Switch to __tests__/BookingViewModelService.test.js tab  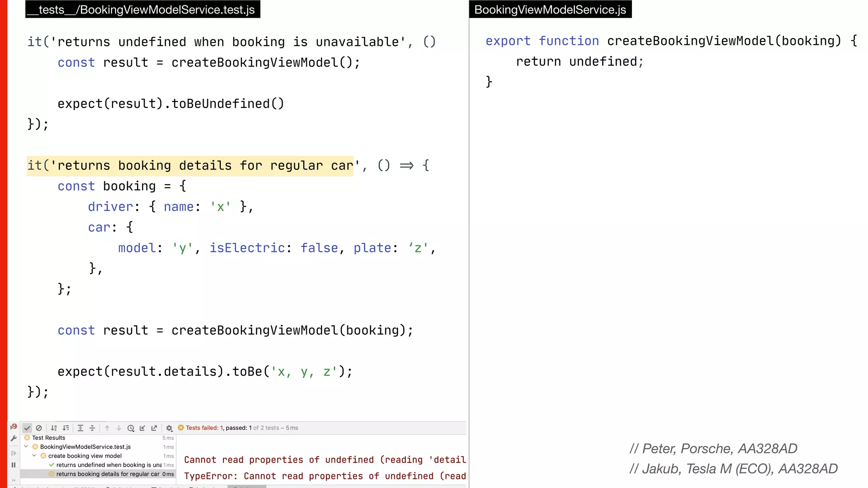click(143, 9)
